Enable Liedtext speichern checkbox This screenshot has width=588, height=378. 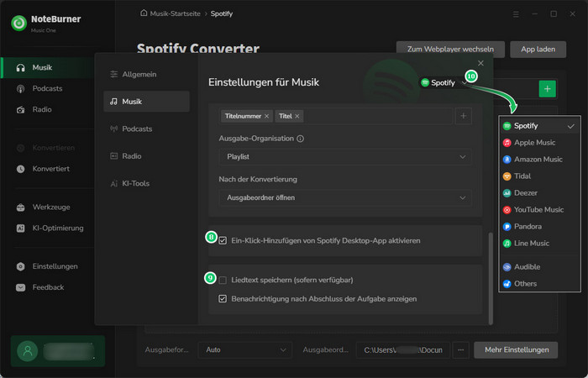pos(223,280)
